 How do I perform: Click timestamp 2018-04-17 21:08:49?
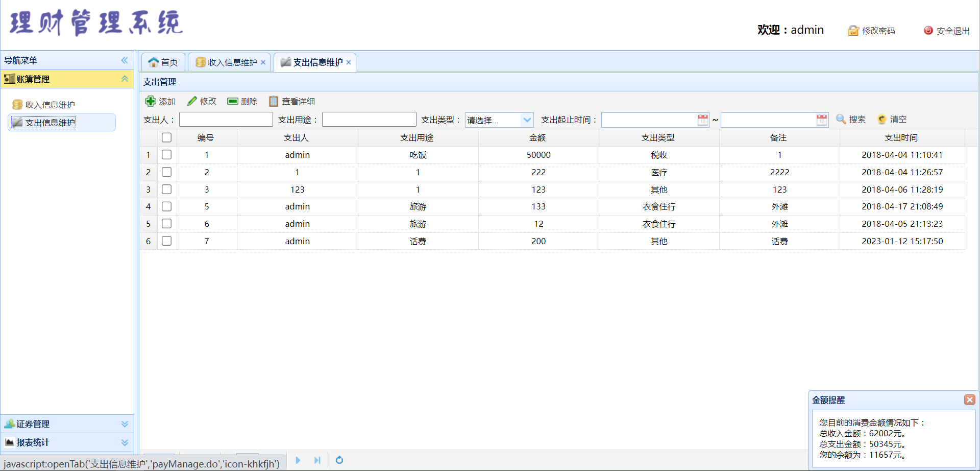[902, 206]
